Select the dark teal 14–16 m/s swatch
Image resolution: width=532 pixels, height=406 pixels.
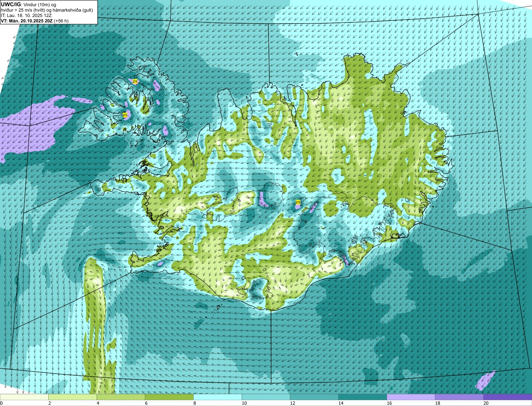click(x=362, y=397)
